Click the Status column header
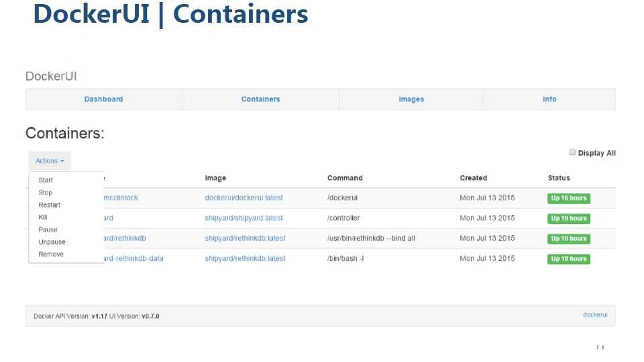Viewport: 644px width, 362px height. (x=559, y=178)
